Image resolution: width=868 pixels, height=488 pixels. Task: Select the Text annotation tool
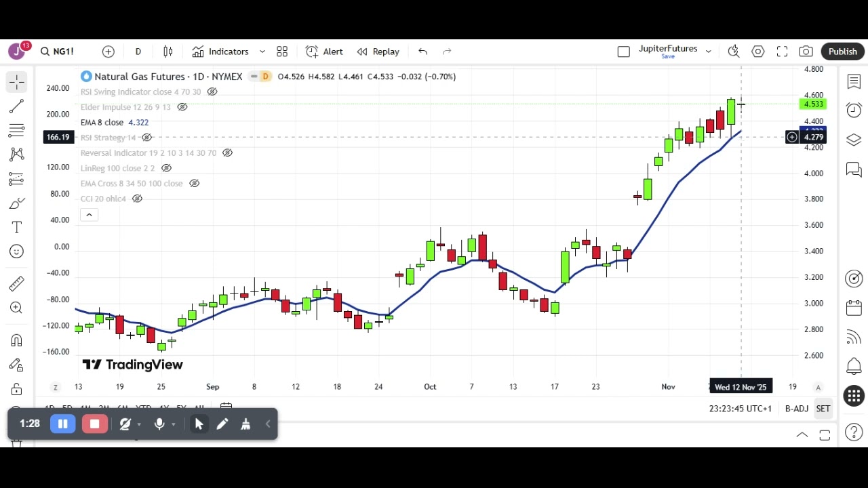[17, 227]
